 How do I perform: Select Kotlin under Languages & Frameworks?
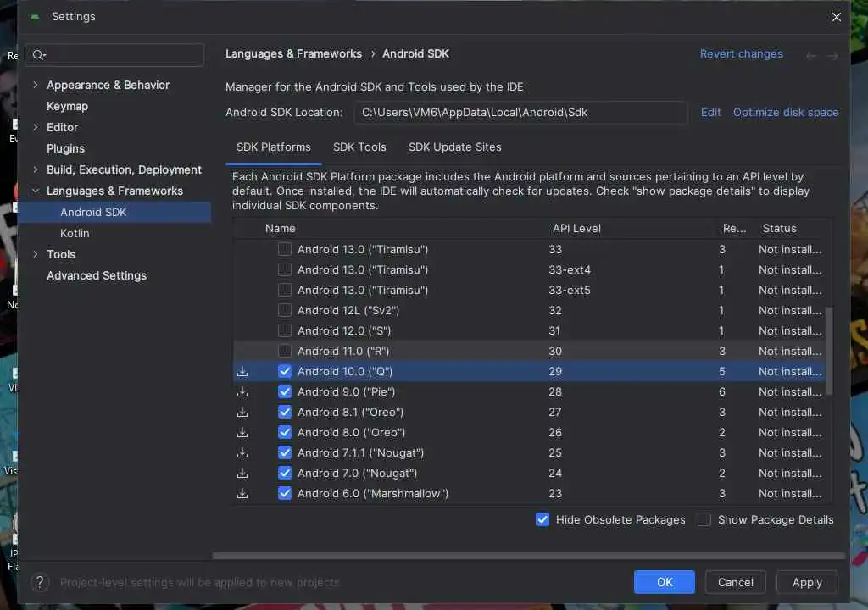point(75,234)
